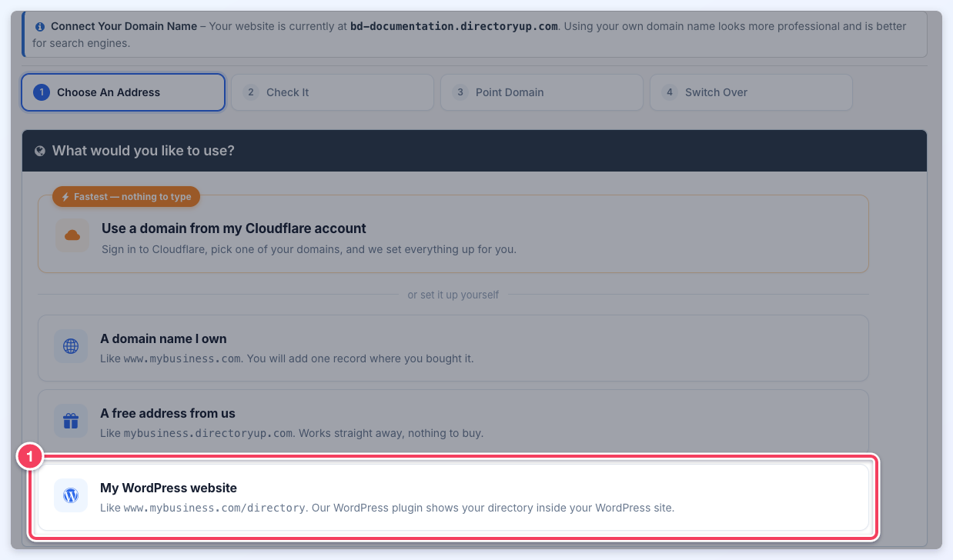Switch to the Check It step

[x=333, y=92]
